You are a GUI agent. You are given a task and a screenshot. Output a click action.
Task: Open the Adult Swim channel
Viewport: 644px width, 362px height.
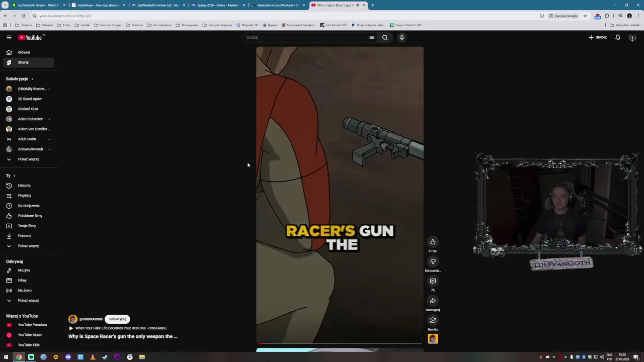(28, 139)
